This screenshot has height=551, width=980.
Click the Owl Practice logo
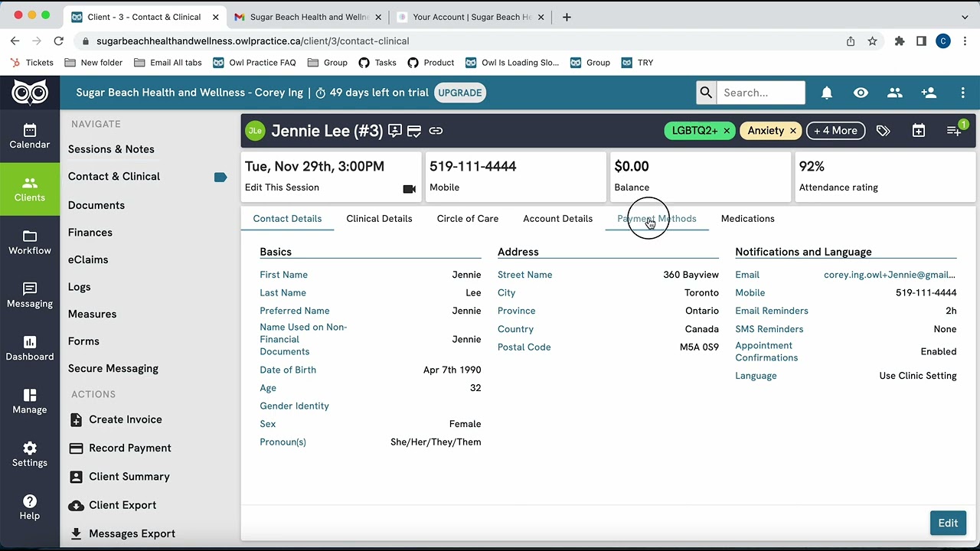pos(30,93)
